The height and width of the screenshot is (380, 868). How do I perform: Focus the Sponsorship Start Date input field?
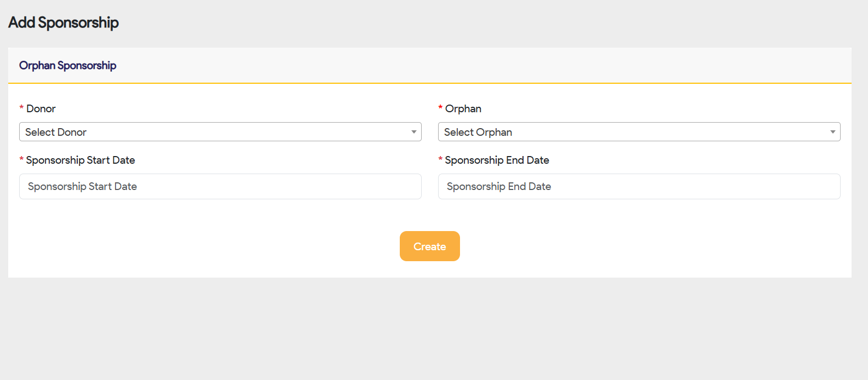[x=220, y=187]
